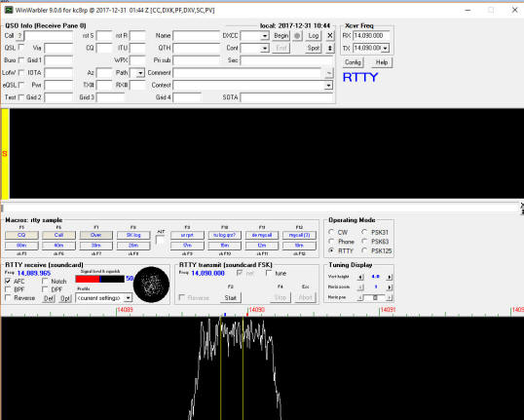Click the red transmit marker on frequency scale

coord(247,315)
